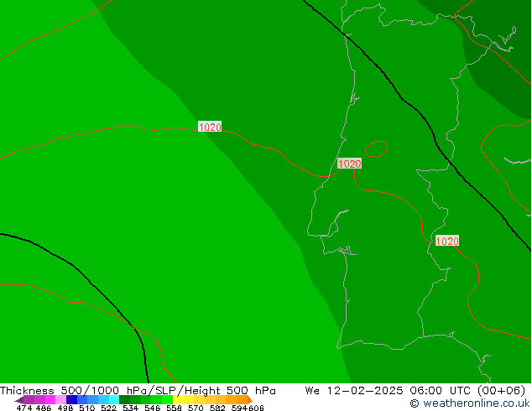Select the 'We 12-02-2025 06:00 UTC (00+06)' timestamp

(415, 391)
